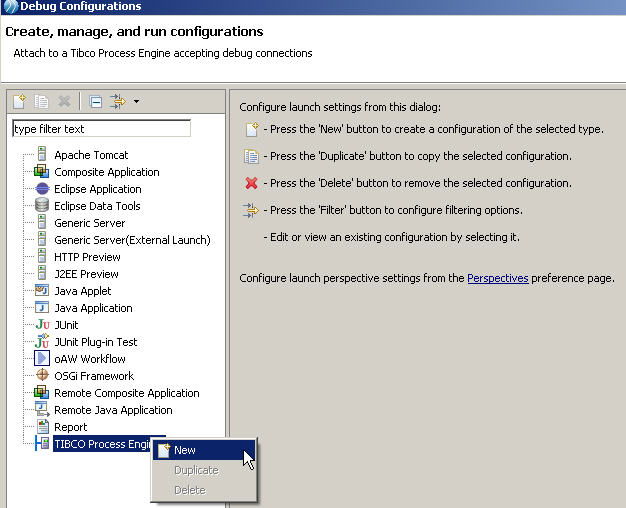Choose Duplicate from the context menu
The width and height of the screenshot is (626, 508).
(x=204, y=470)
